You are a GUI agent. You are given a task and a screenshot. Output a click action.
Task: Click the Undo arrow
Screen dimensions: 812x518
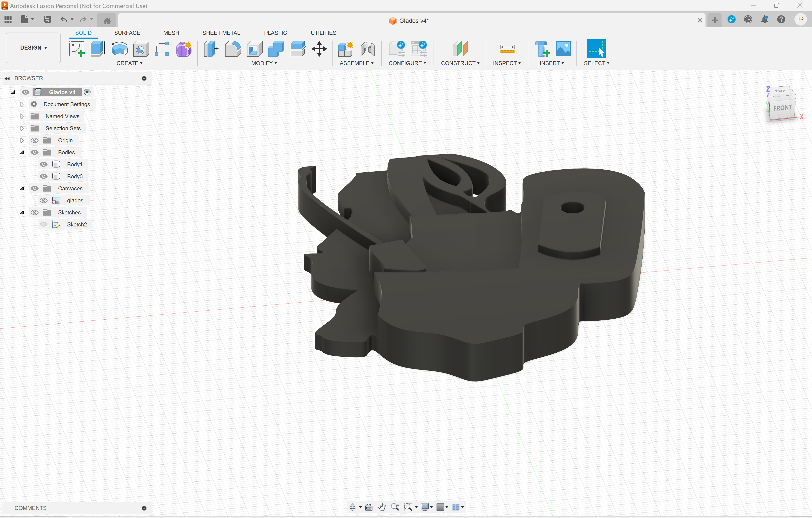tap(63, 19)
